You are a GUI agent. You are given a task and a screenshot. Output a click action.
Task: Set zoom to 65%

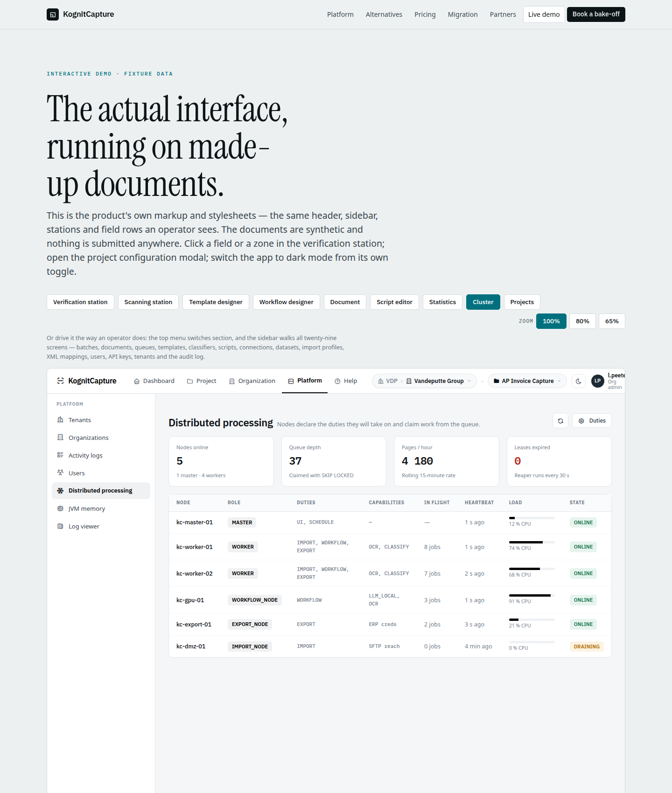pyautogui.click(x=612, y=321)
